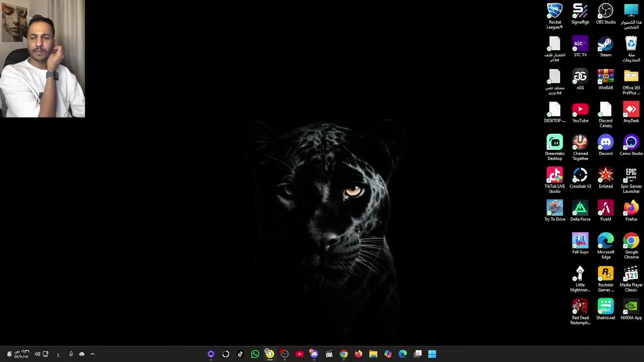The image size is (644, 362).
Task: Open the Discord desktop shortcut
Action: [606, 145]
